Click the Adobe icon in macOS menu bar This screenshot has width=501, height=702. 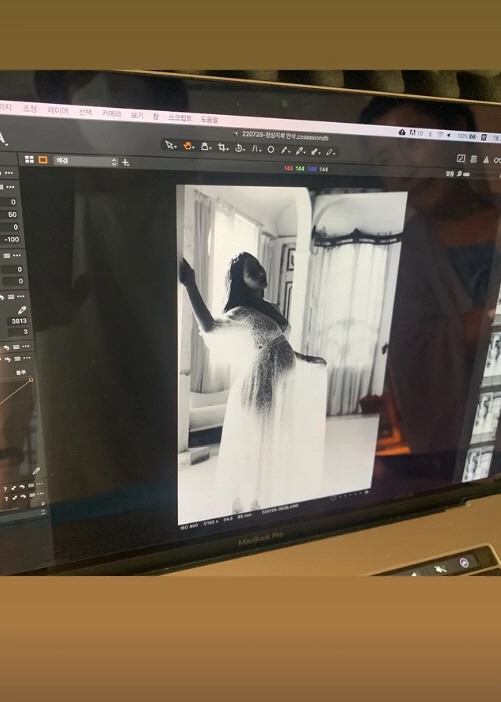(x=412, y=133)
